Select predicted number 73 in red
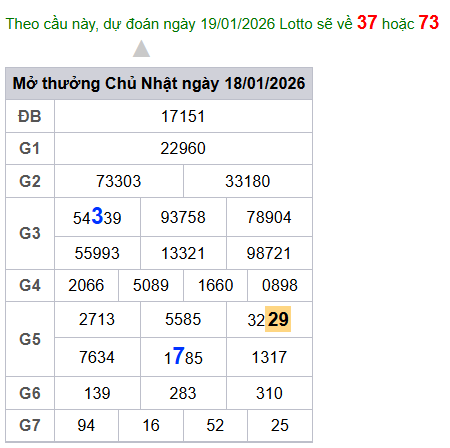The width and height of the screenshot is (450, 448). (x=429, y=23)
